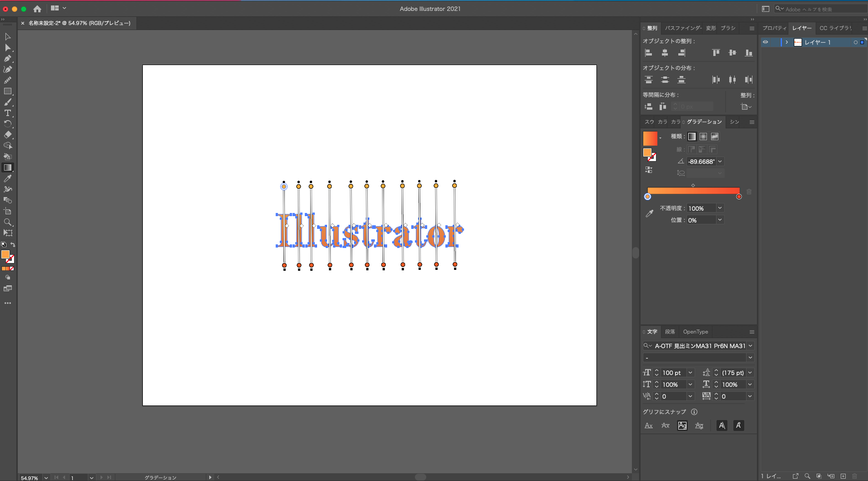Viewport: 868px width, 481px height.
Task: Open Edit Toolbar three-dots button
Action: click(8, 303)
